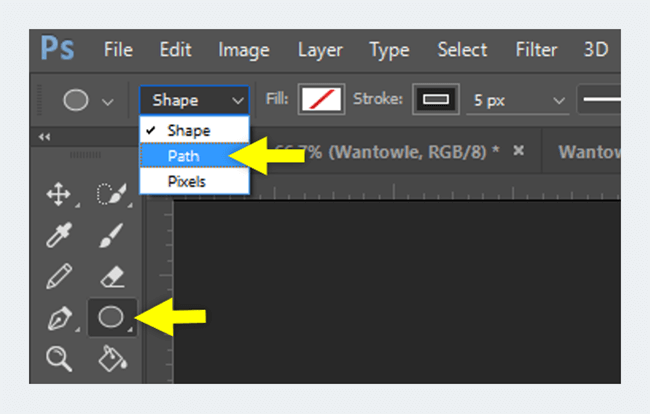Choose the checked Shape option in list

click(x=189, y=131)
